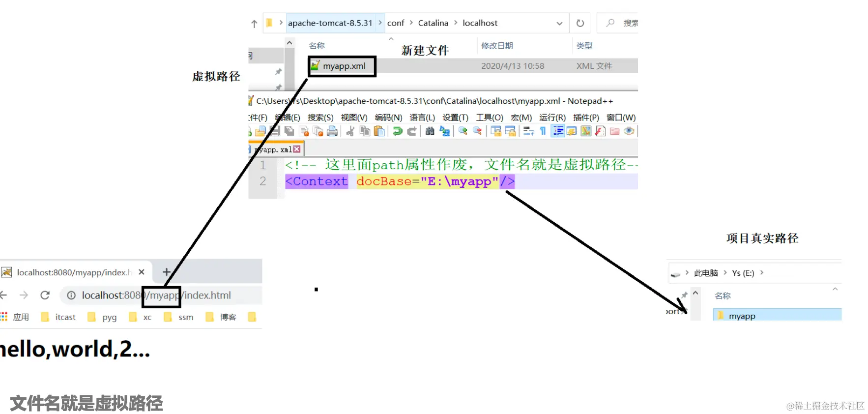The image size is (868, 414).
Task: Expand the chevron after apache-tomcat-8.5.31 breadcrumb
Action: pos(380,23)
